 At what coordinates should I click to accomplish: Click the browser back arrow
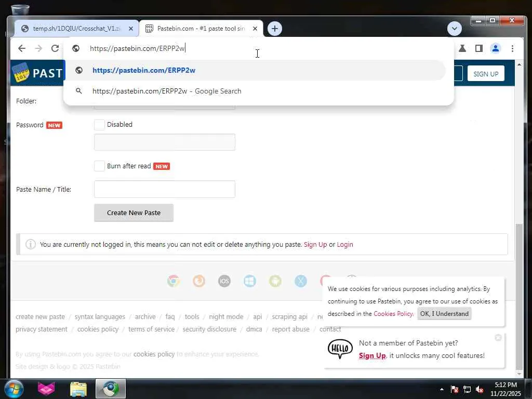tap(22, 48)
